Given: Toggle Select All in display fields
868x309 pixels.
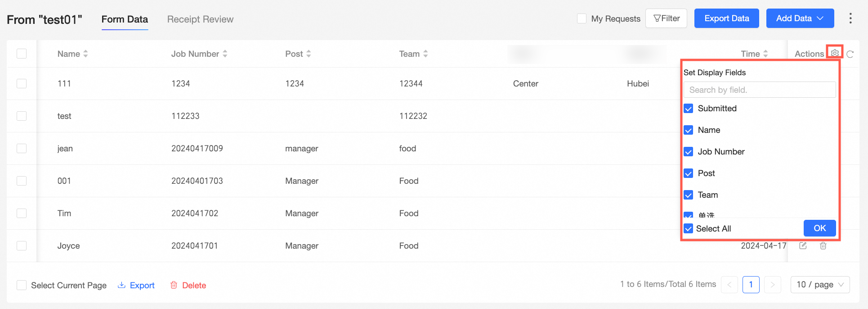Looking at the screenshot, I should [x=689, y=228].
